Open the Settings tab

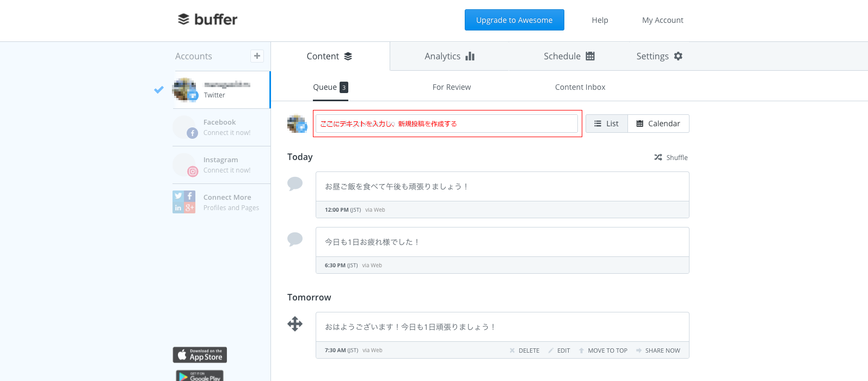click(660, 56)
